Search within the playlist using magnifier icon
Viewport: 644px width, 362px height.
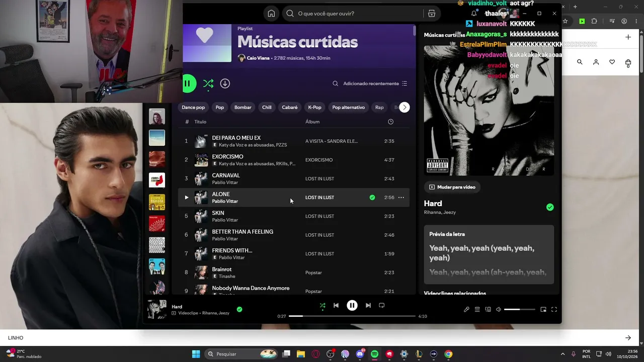click(x=335, y=83)
